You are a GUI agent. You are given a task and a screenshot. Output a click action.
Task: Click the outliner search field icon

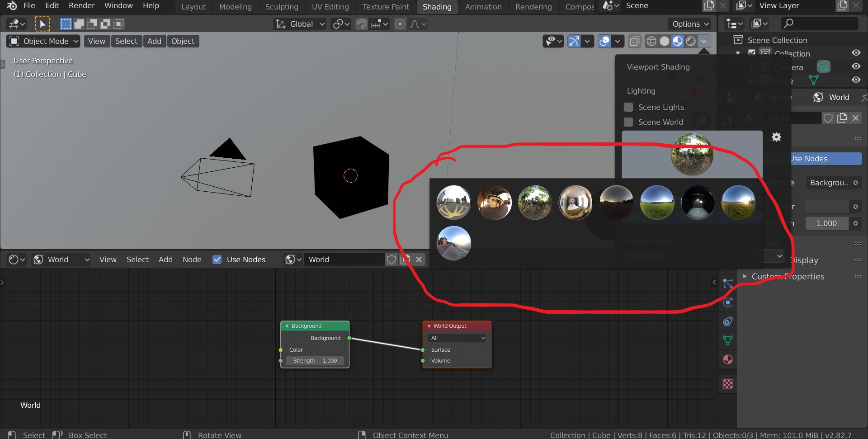click(x=788, y=23)
